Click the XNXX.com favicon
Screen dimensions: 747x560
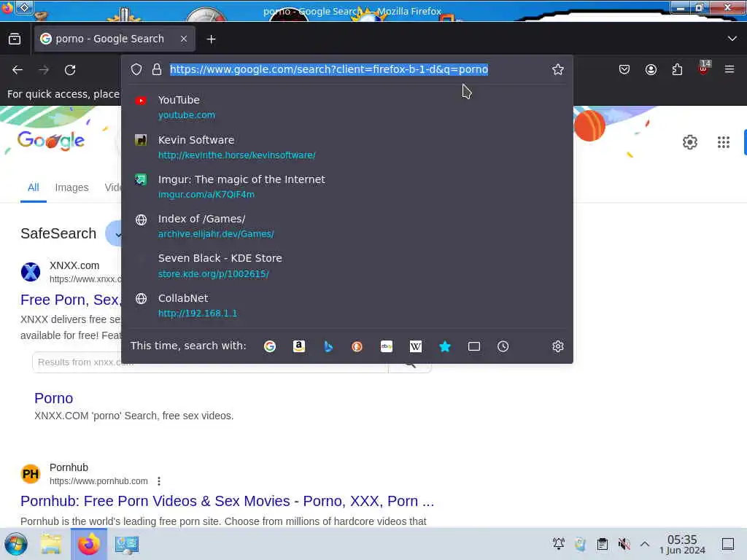[31, 273]
